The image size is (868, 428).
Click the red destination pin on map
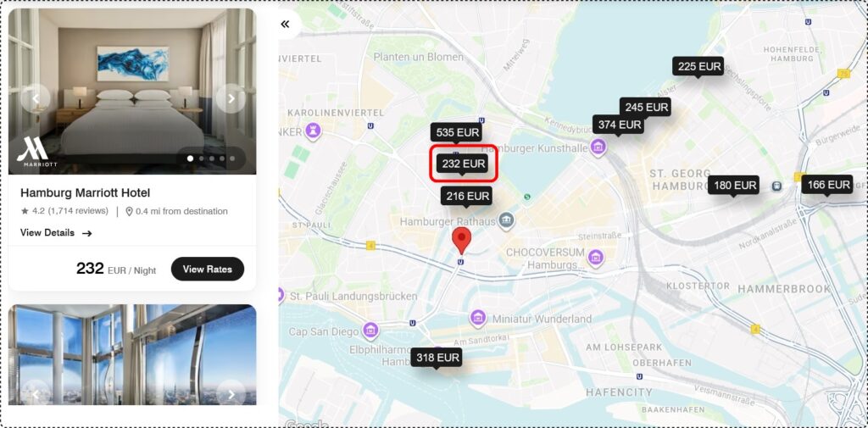coord(461,241)
